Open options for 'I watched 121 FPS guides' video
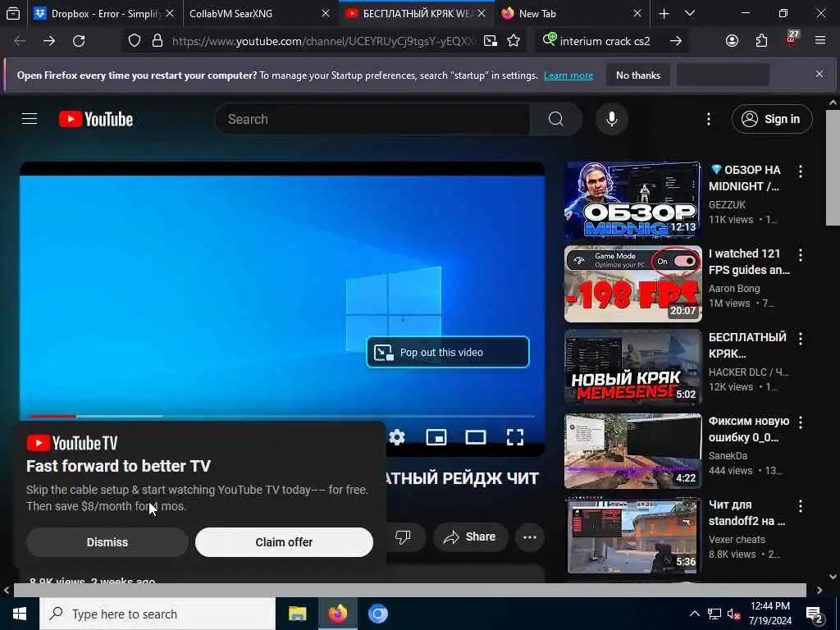 [801, 255]
